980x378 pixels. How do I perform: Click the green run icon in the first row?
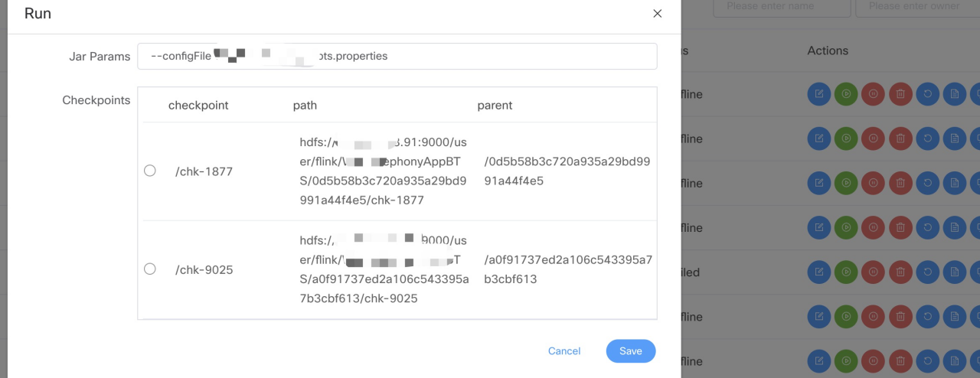pos(846,94)
